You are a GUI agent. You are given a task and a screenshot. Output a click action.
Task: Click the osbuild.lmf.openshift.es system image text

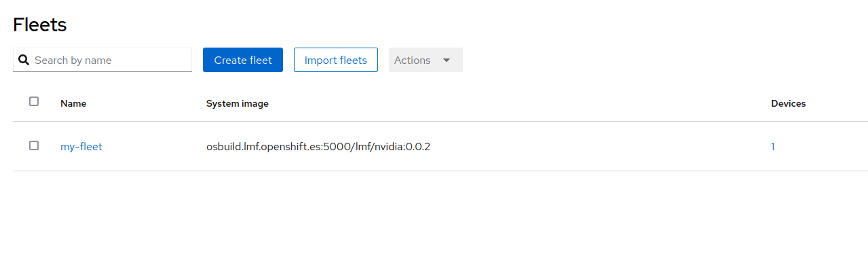(318, 146)
